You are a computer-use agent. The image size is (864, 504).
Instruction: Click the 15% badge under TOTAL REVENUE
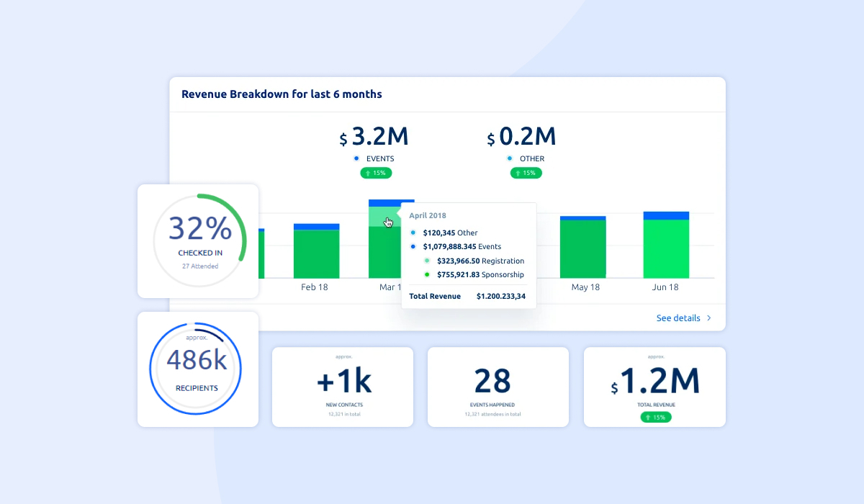tap(654, 417)
